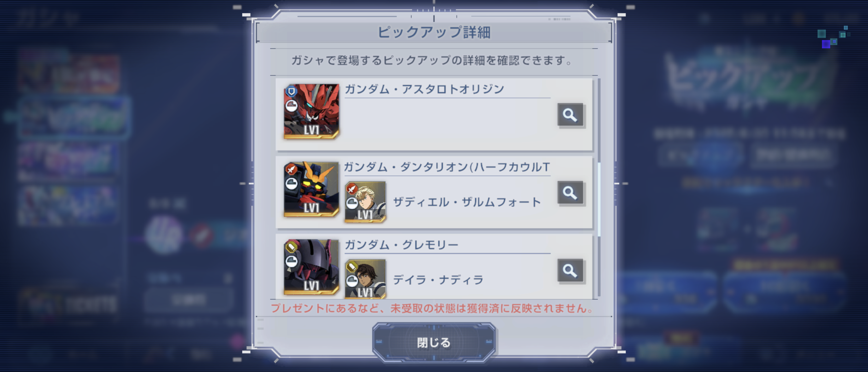Click magnifier icon for ガンダム・グレモリー row
The height and width of the screenshot is (372, 868).
tap(570, 270)
